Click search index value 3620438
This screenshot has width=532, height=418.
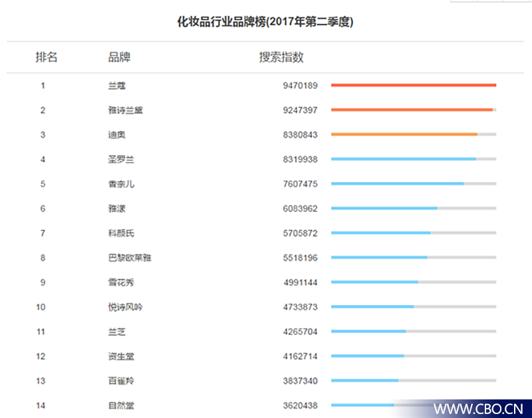301,405
